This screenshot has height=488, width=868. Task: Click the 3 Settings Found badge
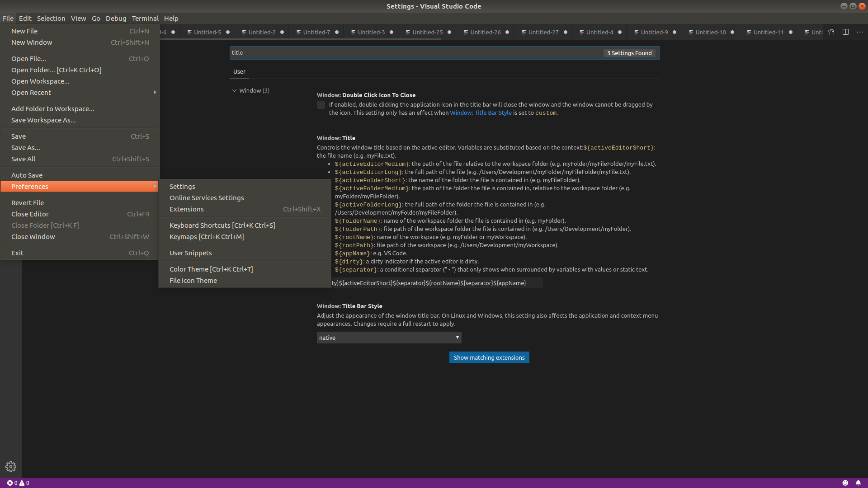point(629,53)
